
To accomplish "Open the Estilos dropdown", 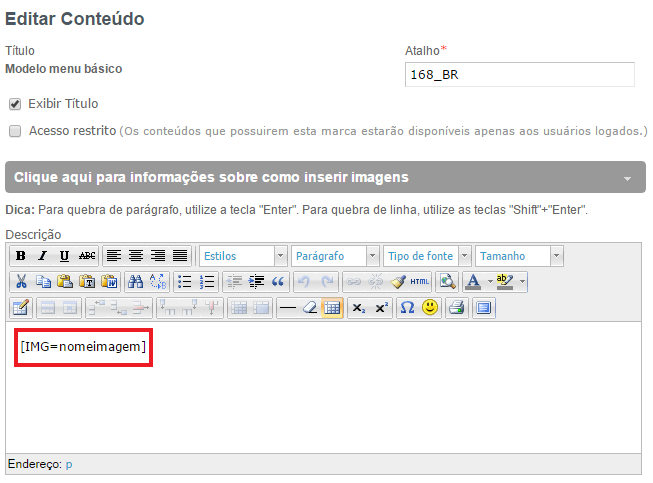I will [243, 256].
